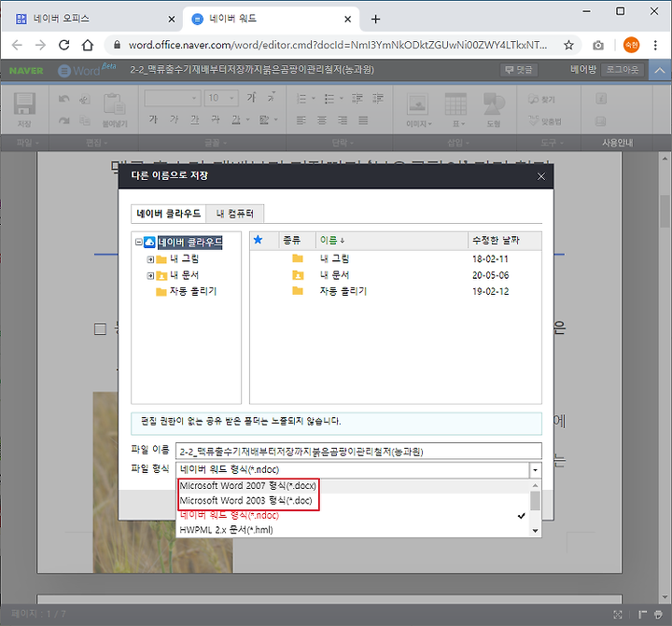Sort by the 수정한 날짜 column header
Image resolution: width=672 pixels, height=626 pixels.
504,241
